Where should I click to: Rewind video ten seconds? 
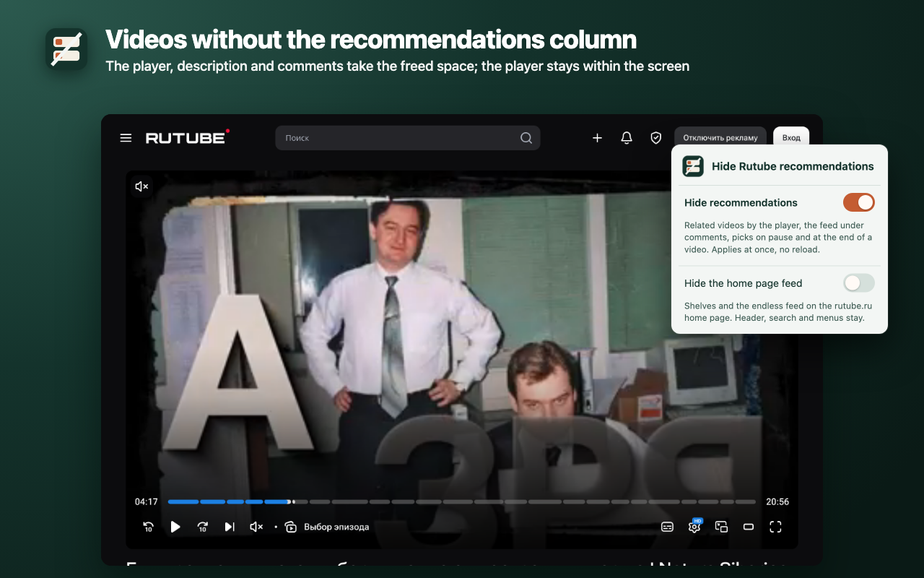[x=148, y=527]
